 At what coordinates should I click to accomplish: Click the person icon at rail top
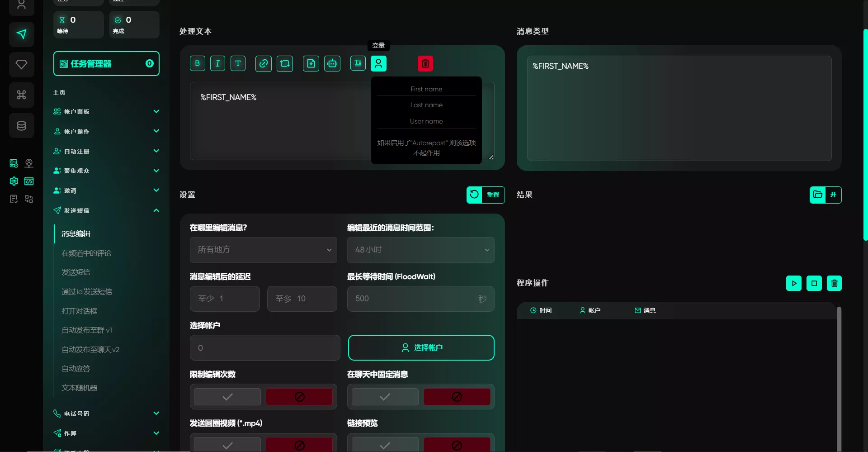click(21, 5)
